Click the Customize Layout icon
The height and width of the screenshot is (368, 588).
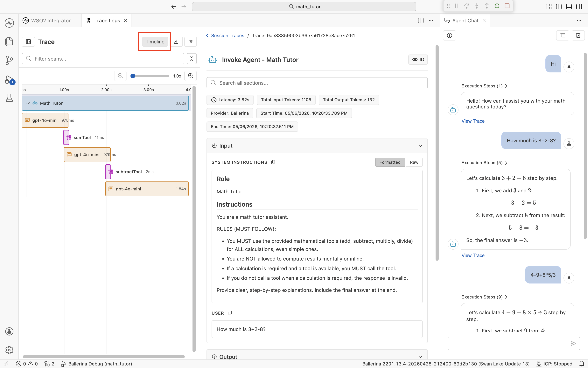(549, 7)
